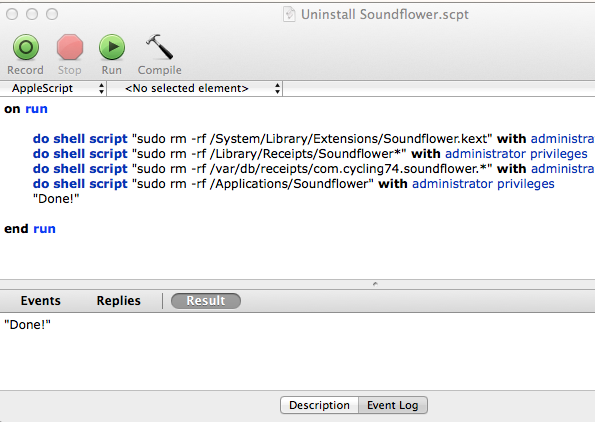Click the "Done!" string in the script editor
The width and height of the screenshot is (595, 422).
(56, 198)
